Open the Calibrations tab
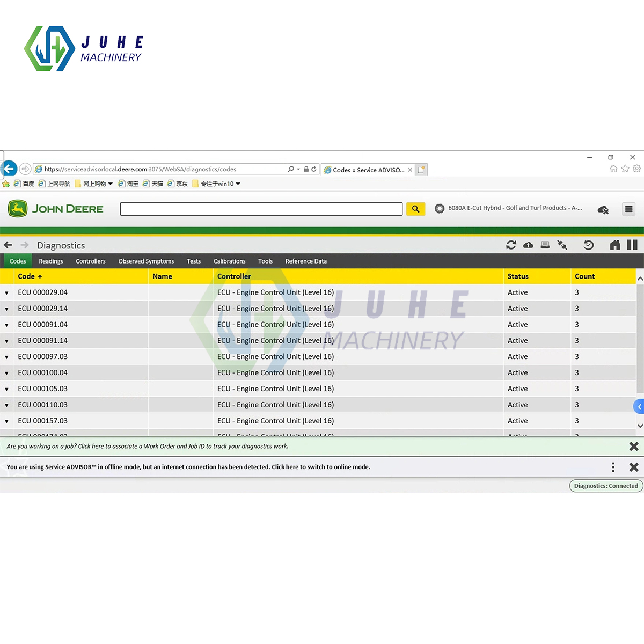Screen dimensions: 644x644 [229, 261]
